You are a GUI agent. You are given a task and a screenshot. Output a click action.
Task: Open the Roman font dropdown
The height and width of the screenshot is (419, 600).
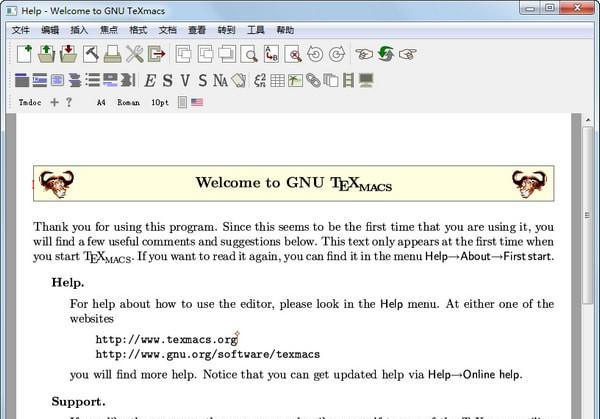129,103
